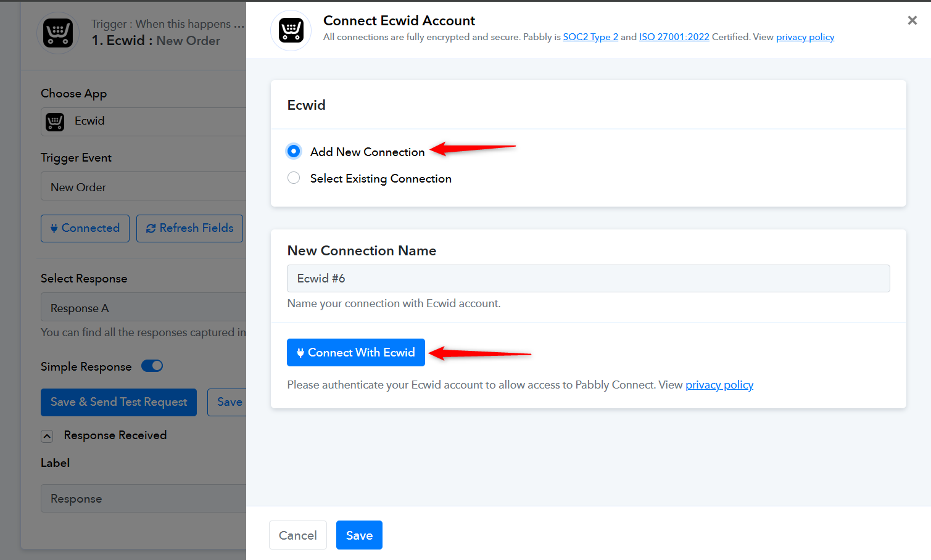The height and width of the screenshot is (560, 931).
Task: Click the Ecwid cart logo in dialog header
Action: [x=291, y=30]
